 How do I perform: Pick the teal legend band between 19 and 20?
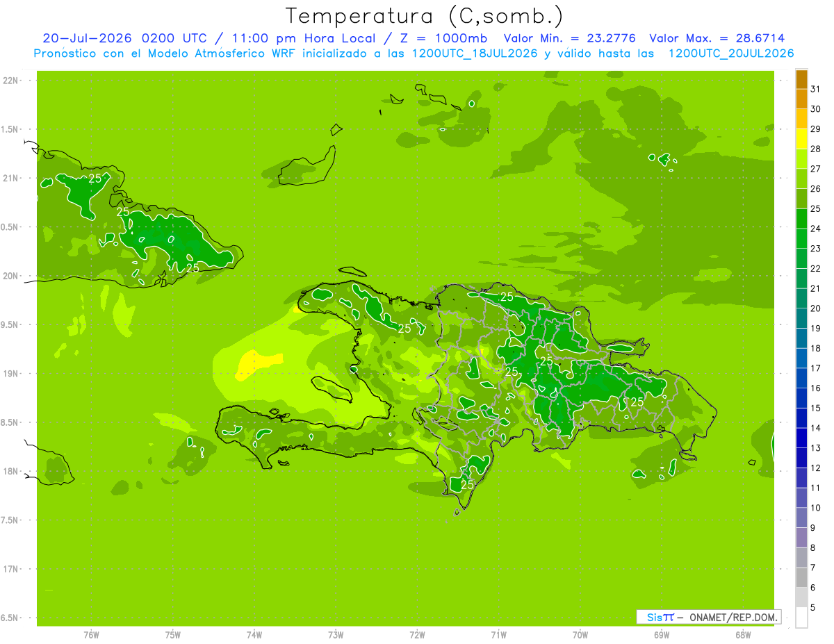pyautogui.click(x=801, y=318)
